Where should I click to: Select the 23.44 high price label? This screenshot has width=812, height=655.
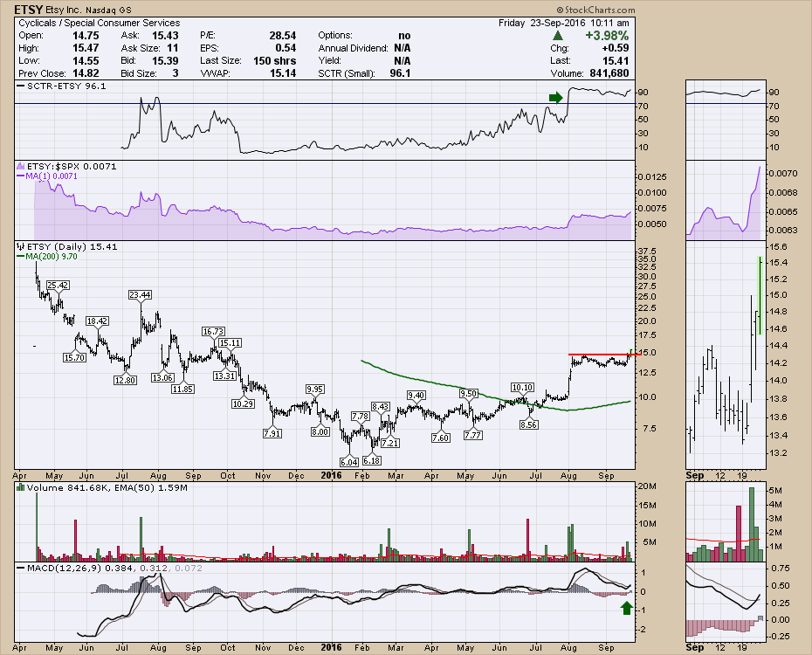[x=140, y=294]
